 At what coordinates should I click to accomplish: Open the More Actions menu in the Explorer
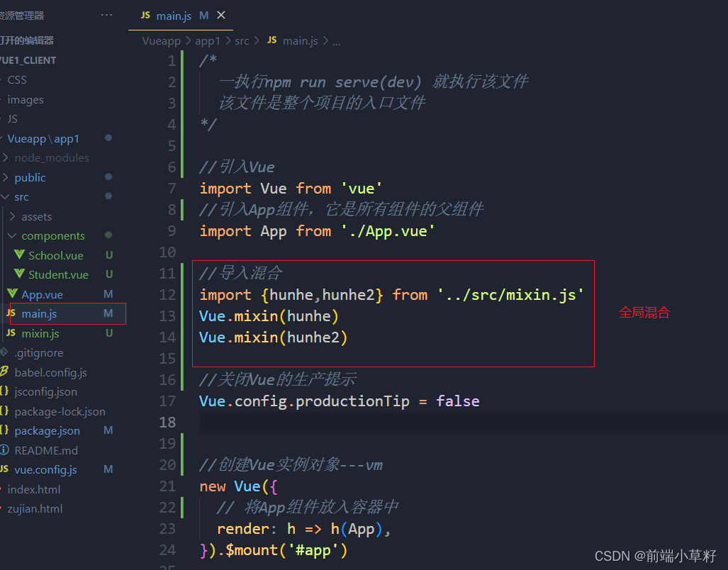(x=106, y=14)
